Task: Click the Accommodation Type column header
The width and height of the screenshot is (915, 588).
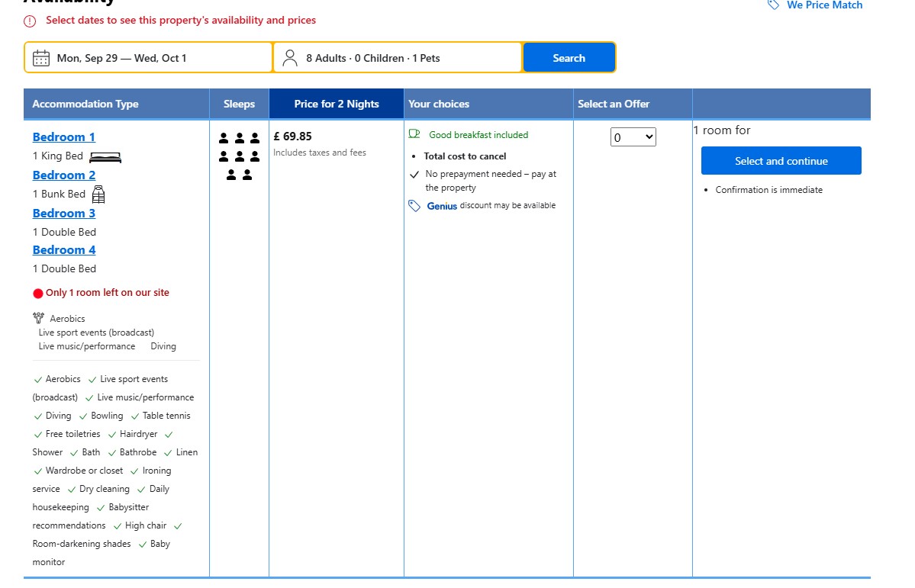Action: click(x=85, y=104)
